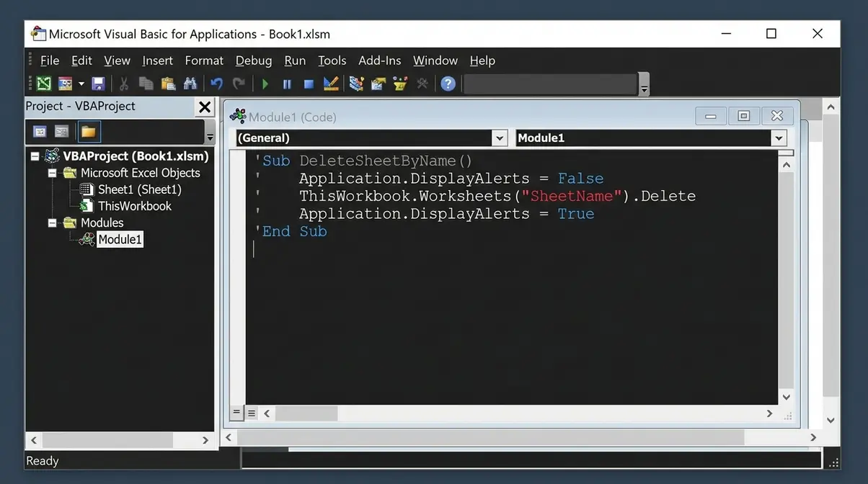This screenshot has height=484, width=868.
Task: Open Find with the binoculars icon
Action: coord(190,84)
